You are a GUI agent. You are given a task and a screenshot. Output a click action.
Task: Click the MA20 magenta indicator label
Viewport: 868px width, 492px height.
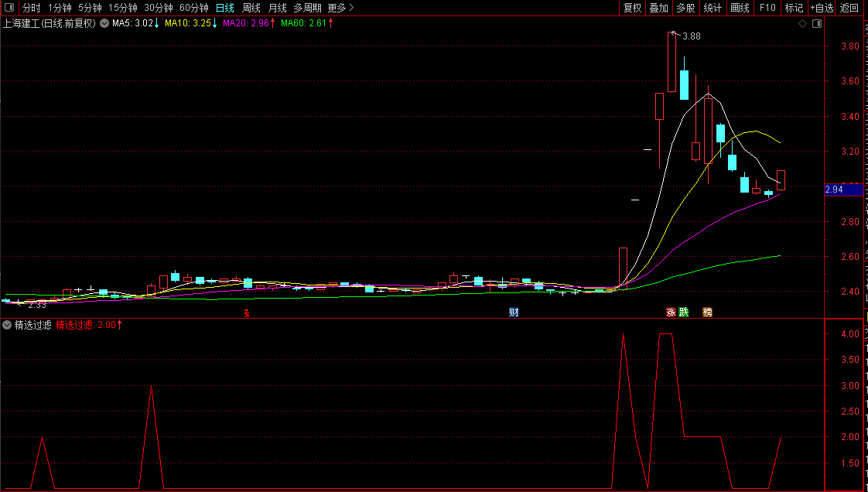tap(246, 23)
